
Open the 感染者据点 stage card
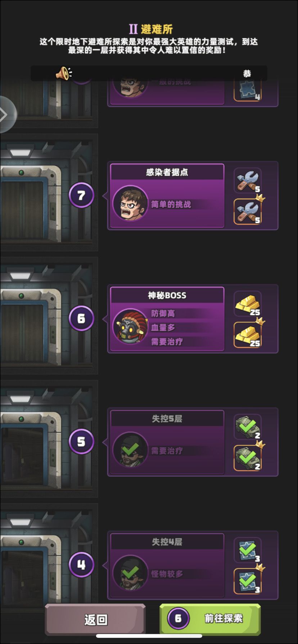[167, 196]
